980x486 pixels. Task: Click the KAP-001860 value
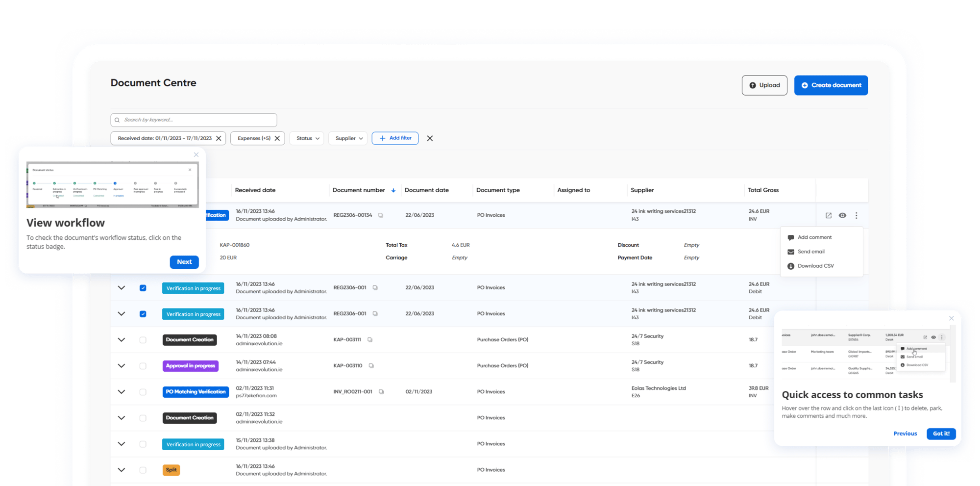(x=235, y=245)
